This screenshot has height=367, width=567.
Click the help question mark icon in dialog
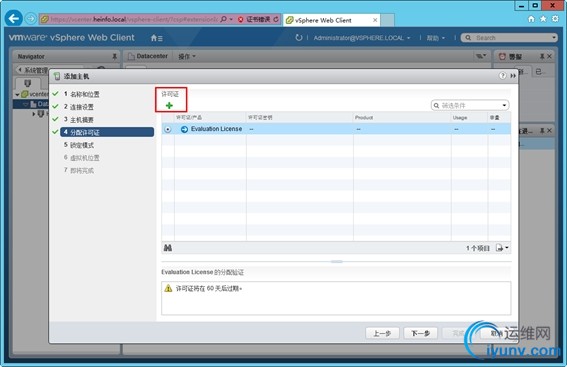click(x=502, y=76)
